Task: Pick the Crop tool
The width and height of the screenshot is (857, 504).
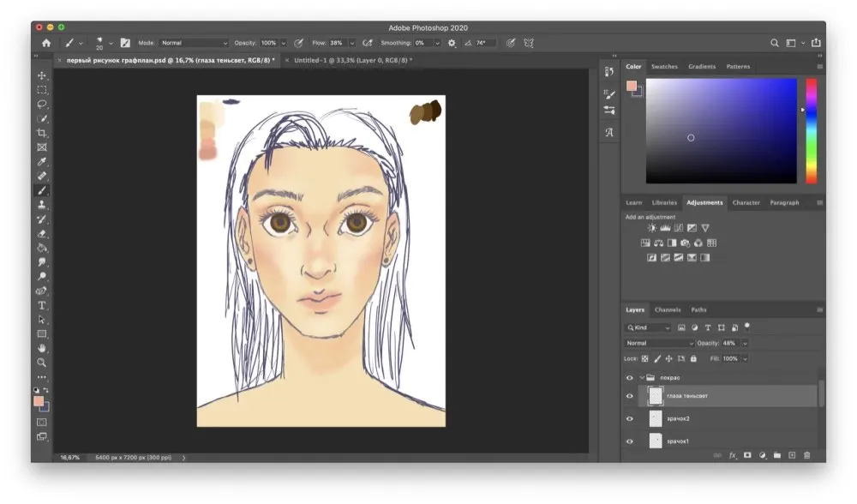Action: coord(41,133)
